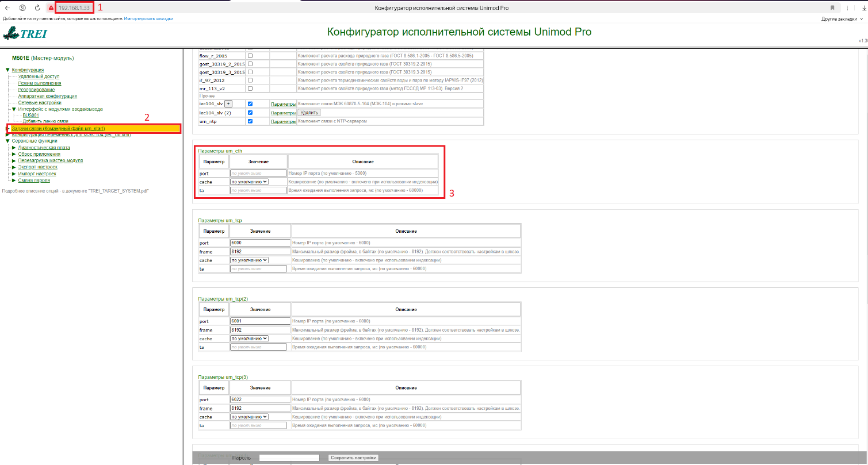Go to Сетевые настройки
Viewport: 868px width, 465px height.
coord(39,102)
